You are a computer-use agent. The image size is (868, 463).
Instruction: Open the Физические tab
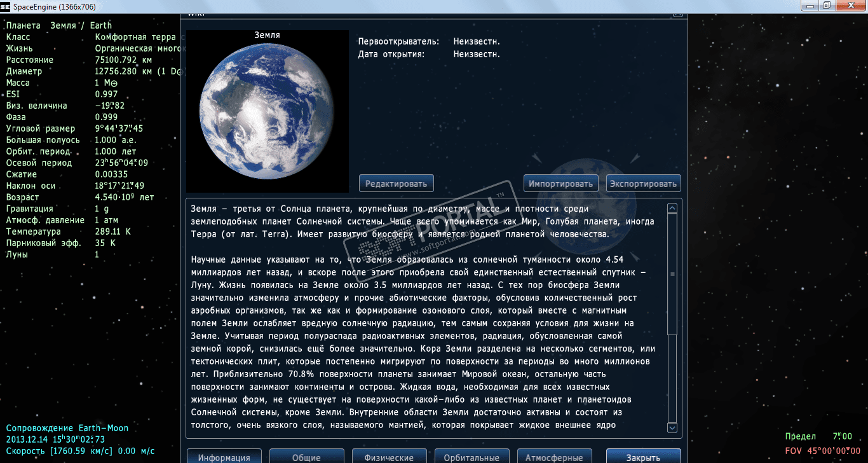[x=389, y=457]
